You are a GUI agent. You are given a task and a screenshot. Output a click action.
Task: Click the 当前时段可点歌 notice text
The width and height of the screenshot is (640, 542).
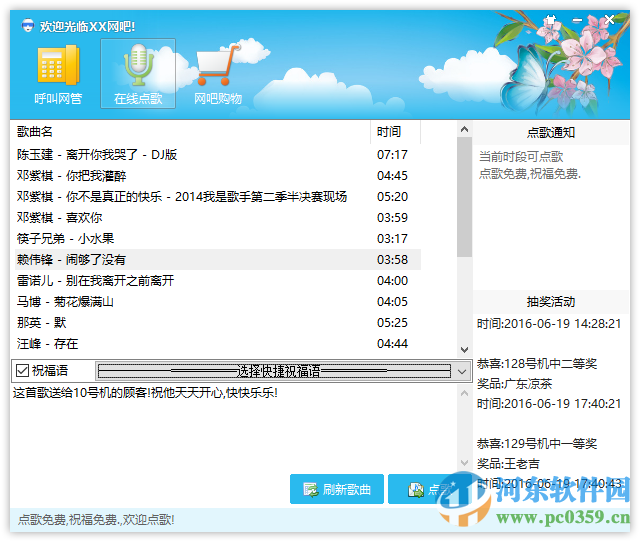coord(521,157)
